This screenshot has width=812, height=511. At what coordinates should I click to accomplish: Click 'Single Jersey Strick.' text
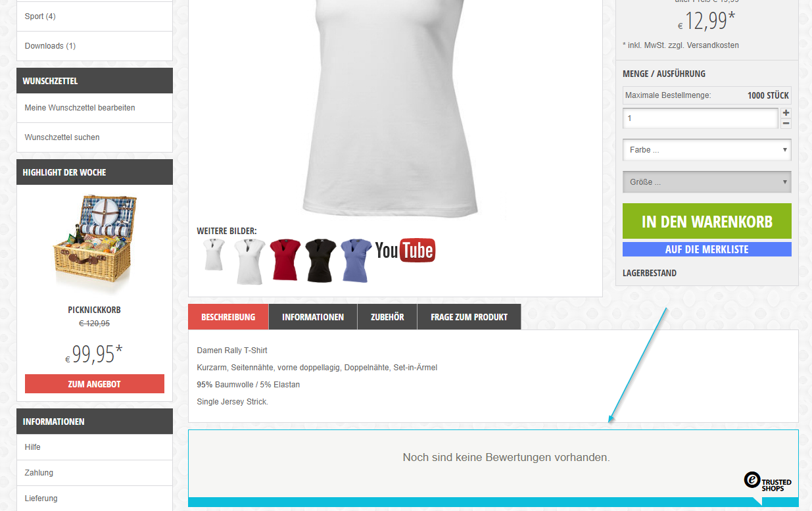pyautogui.click(x=233, y=402)
